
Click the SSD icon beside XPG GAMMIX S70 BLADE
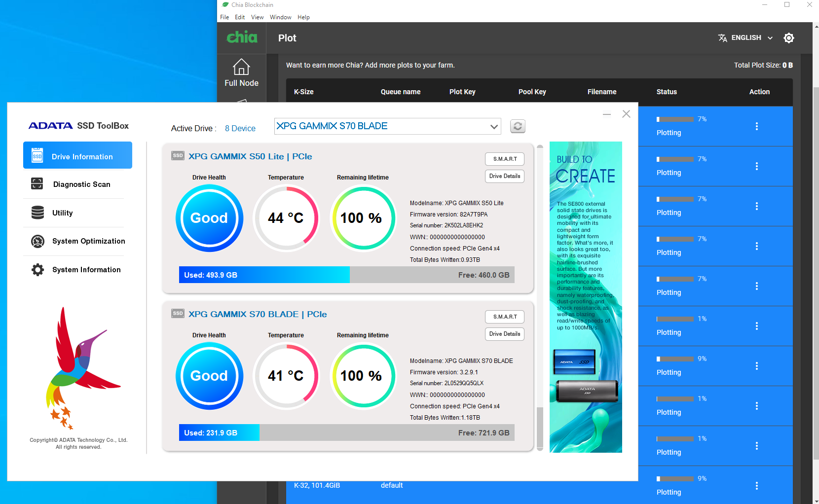tap(178, 314)
